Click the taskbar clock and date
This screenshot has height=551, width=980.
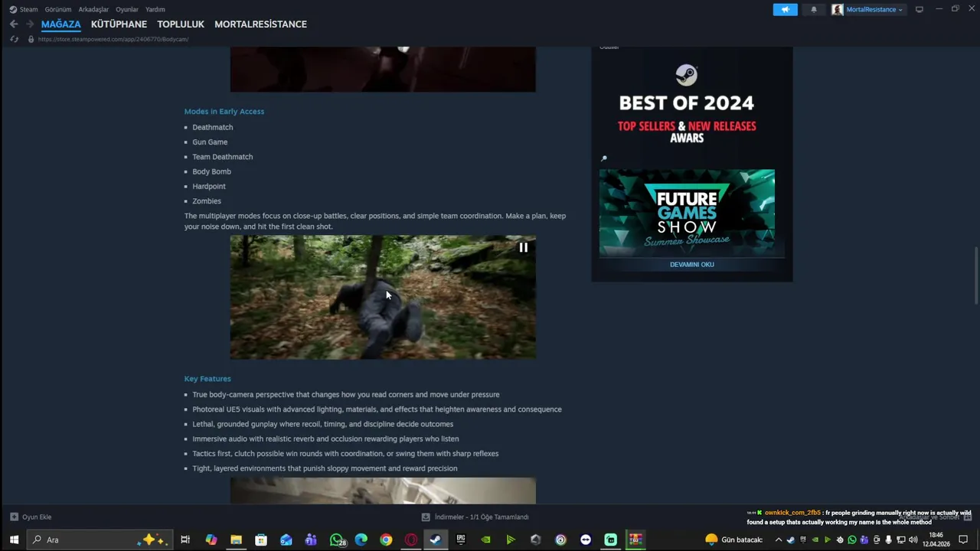(936, 540)
